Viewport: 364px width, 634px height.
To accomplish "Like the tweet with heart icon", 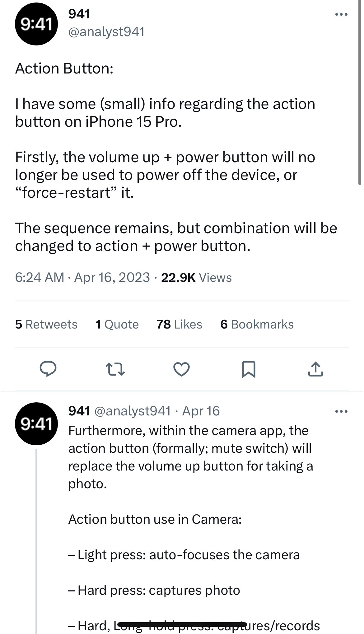I will click(181, 369).
